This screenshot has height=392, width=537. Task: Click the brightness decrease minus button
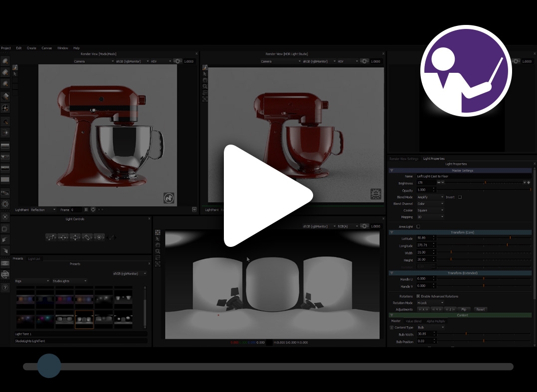439,183
